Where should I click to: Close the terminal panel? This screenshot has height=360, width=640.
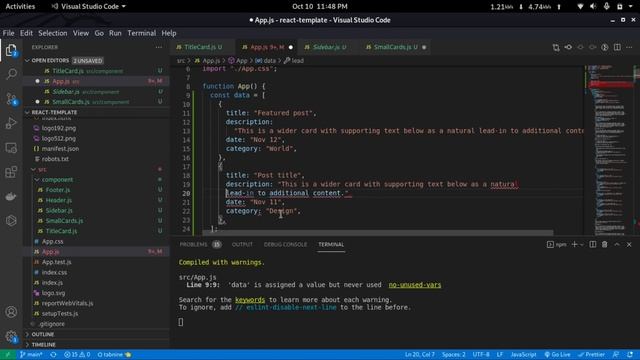tap(629, 244)
